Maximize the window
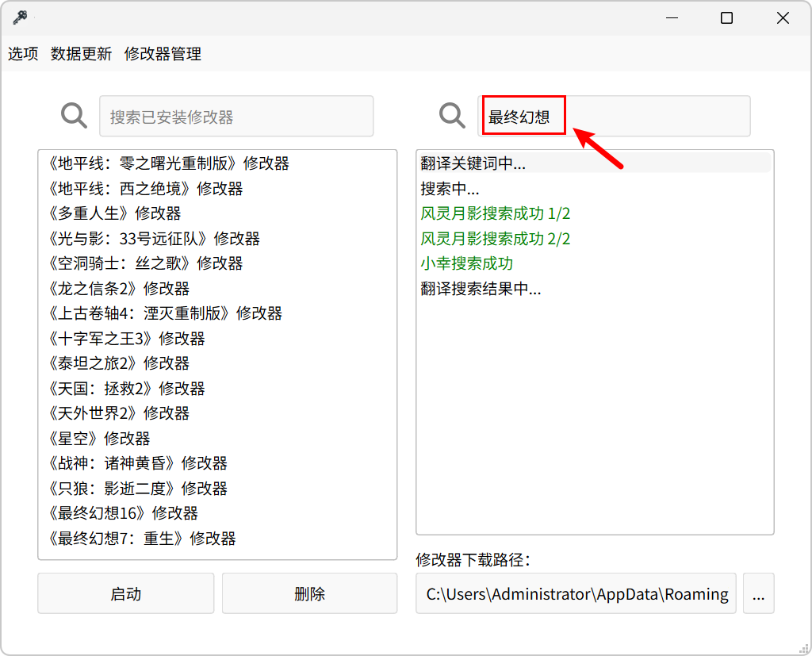 point(726,18)
